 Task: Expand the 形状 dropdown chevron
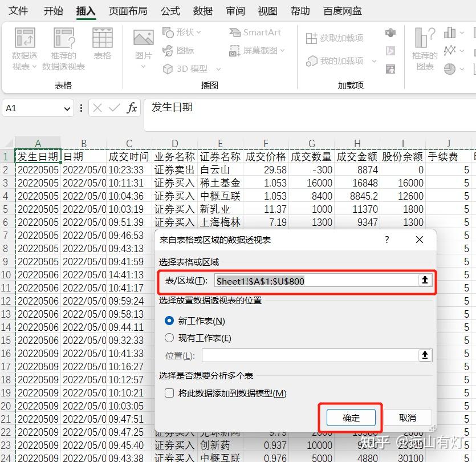point(198,32)
